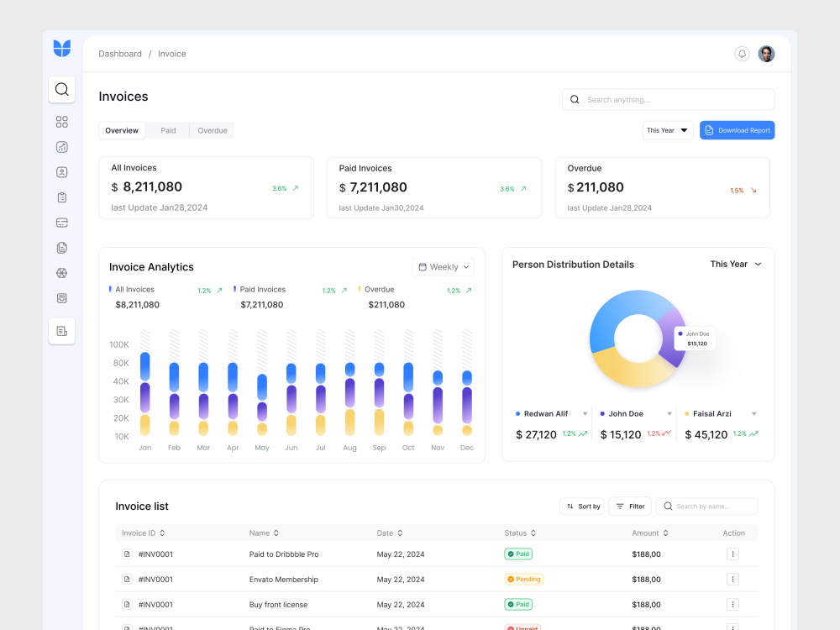Expand the Redwan Alif dropdown arrow
This screenshot has width=840, height=630.
585,413
